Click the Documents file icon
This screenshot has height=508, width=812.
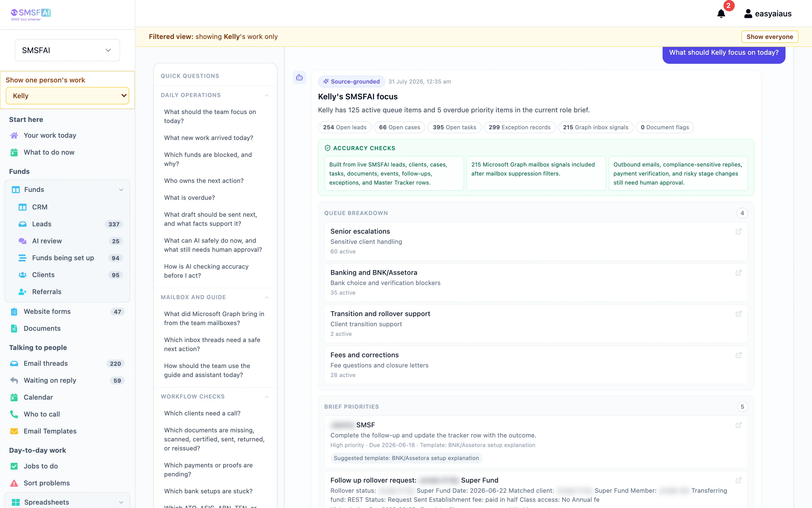pos(14,328)
